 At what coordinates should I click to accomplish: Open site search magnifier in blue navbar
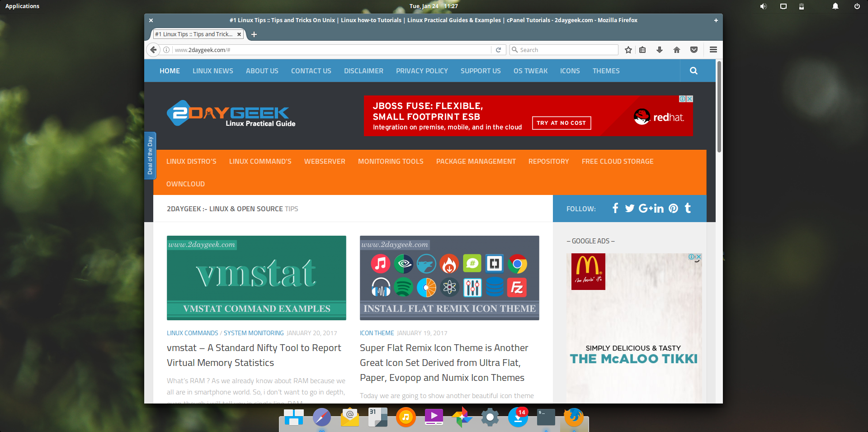693,71
